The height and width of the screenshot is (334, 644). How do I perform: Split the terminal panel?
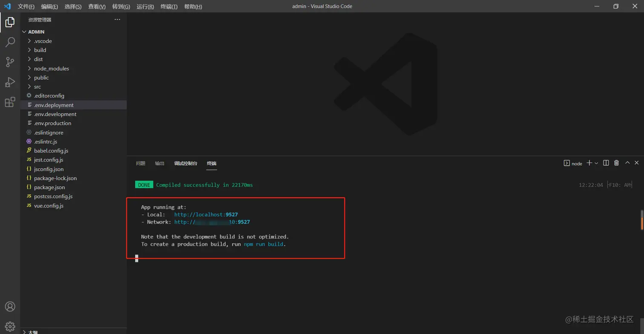click(606, 163)
